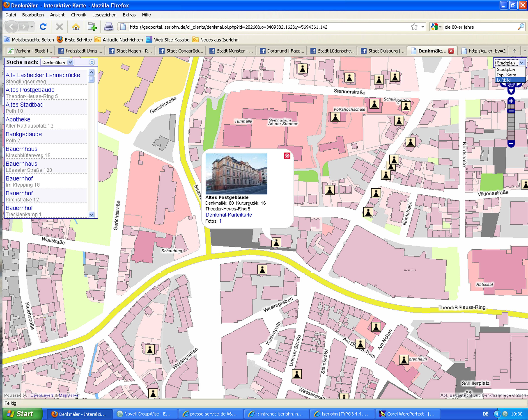
Task: Open the Denkmälern search type dropdown
Action: click(x=71, y=62)
